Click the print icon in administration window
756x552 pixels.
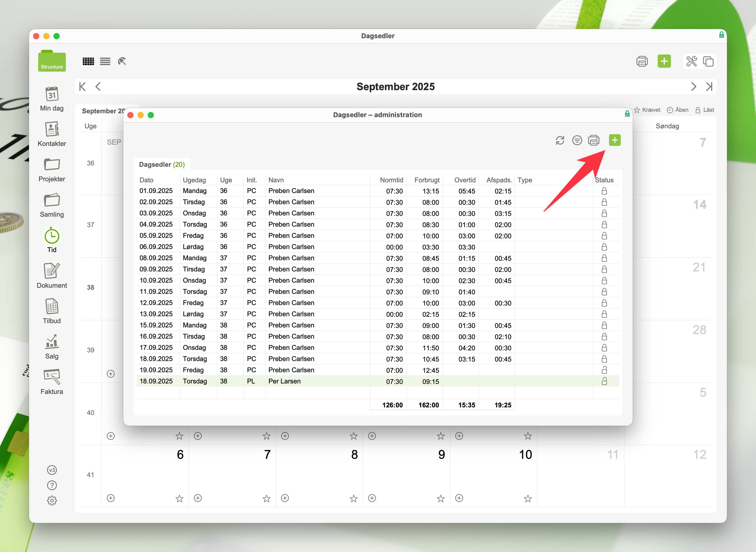click(x=593, y=140)
